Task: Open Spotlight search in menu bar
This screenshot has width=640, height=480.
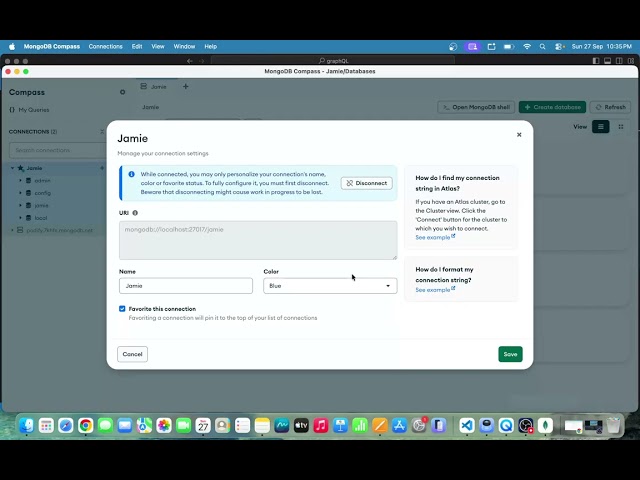Action: pyautogui.click(x=542, y=47)
